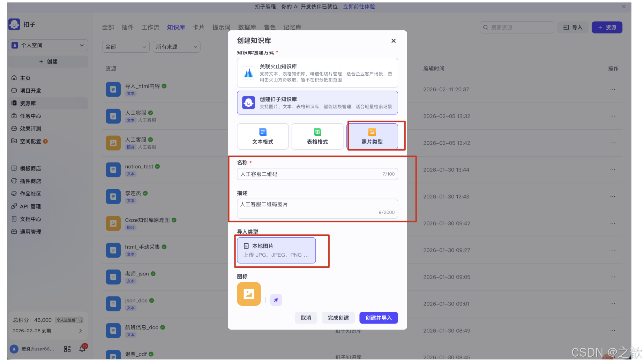
Task: Click the Coze logo icon in sidebar
Action: [14, 24]
